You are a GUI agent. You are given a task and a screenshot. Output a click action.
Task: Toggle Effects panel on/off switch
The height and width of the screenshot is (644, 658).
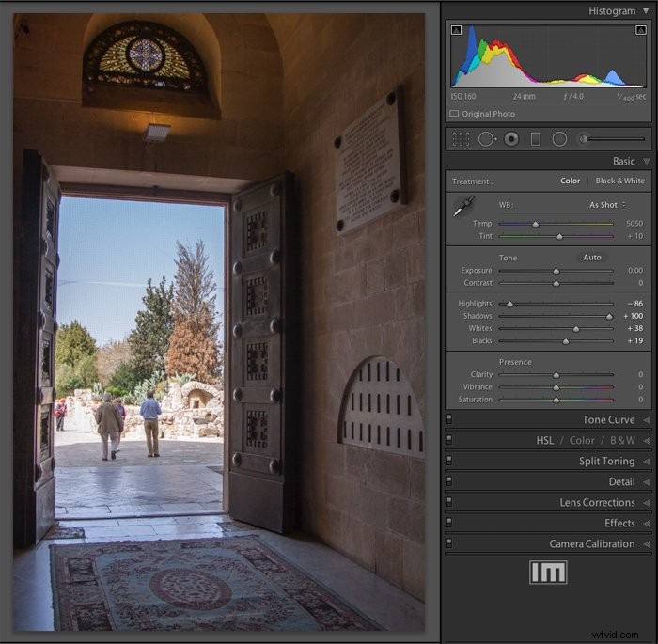(x=448, y=523)
